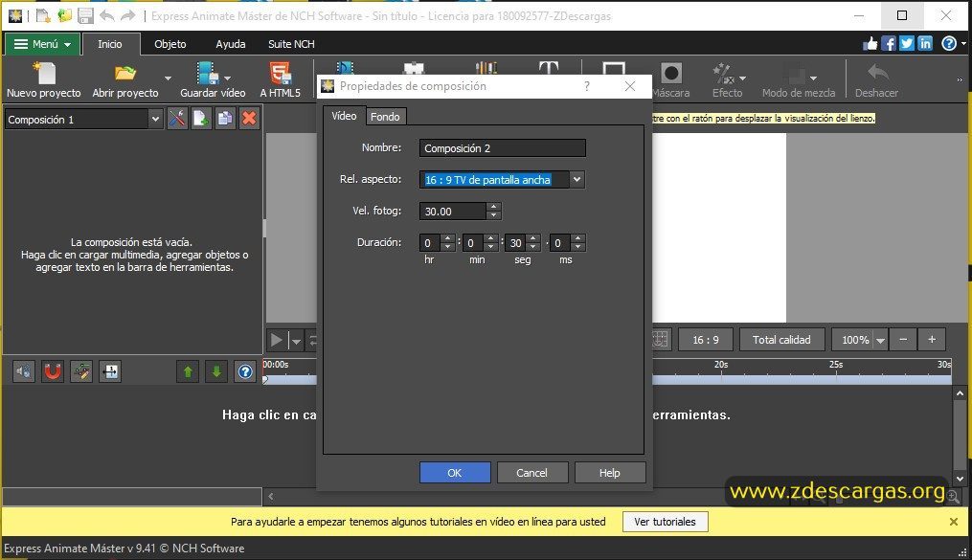Open the dropdown arrow beside top-right help icon
This screenshot has width=972, height=560.
pyautogui.click(x=964, y=44)
